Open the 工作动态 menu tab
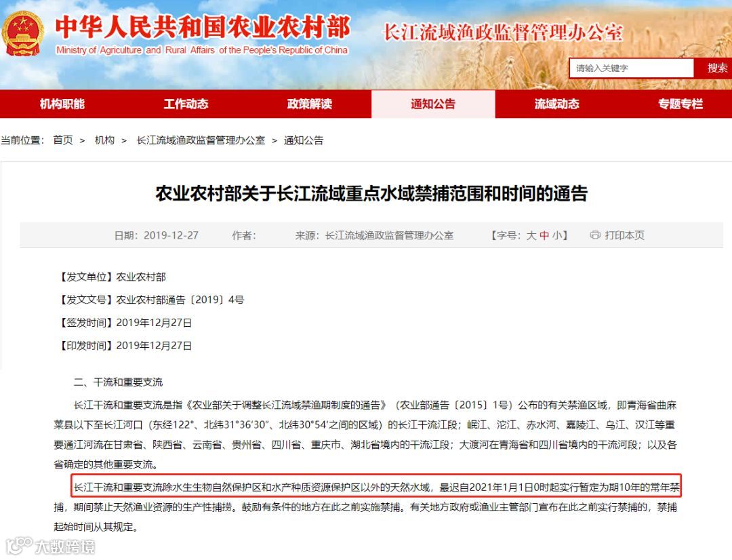Image resolution: width=732 pixels, height=560 pixels. pos(186,104)
